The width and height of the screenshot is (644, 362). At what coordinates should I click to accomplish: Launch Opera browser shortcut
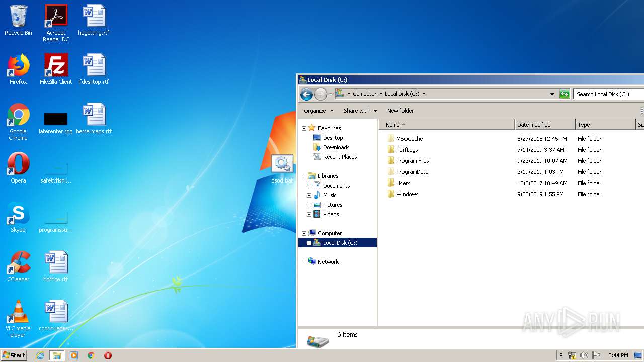tap(18, 168)
